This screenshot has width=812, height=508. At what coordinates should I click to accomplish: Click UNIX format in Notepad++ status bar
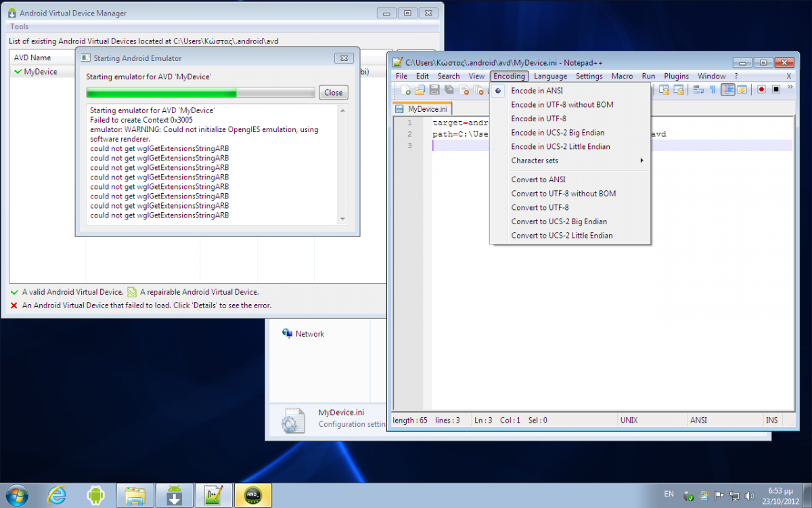[x=629, y=420]
